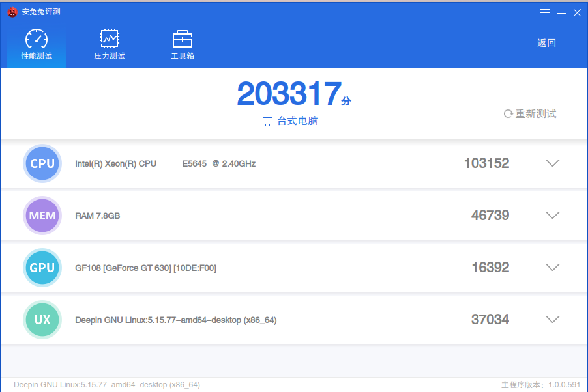Click the monitor icon beside 台式电脑
Image resolution: width=588 pixels, height=392 pixels.
pyautogui.click(x=267, y=121)
